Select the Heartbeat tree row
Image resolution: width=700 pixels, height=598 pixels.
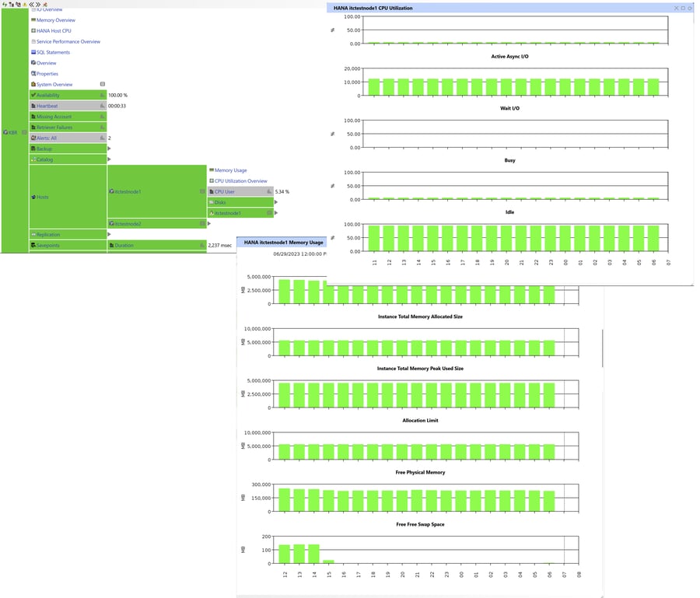68,106
